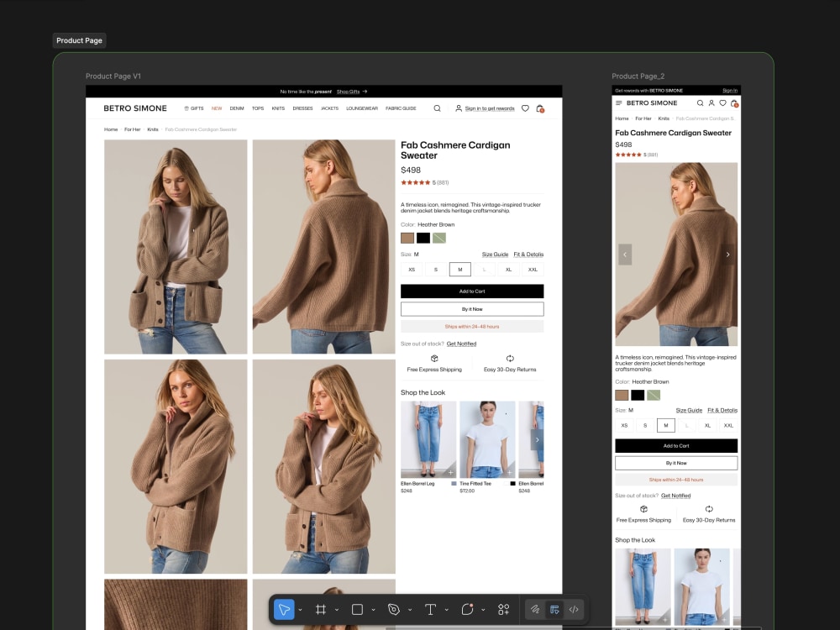Click next image arrow in Product Page_2
840x630 pixels.
tap(727, 255)
